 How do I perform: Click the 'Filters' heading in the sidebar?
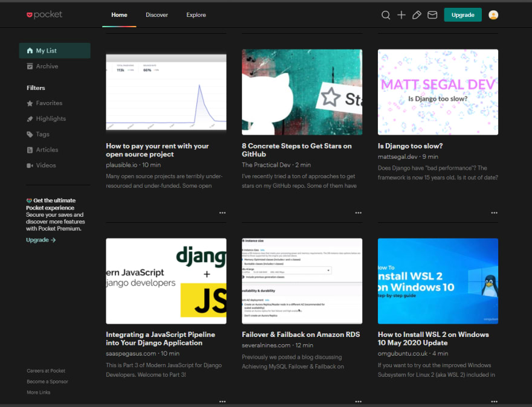point(36,88)
